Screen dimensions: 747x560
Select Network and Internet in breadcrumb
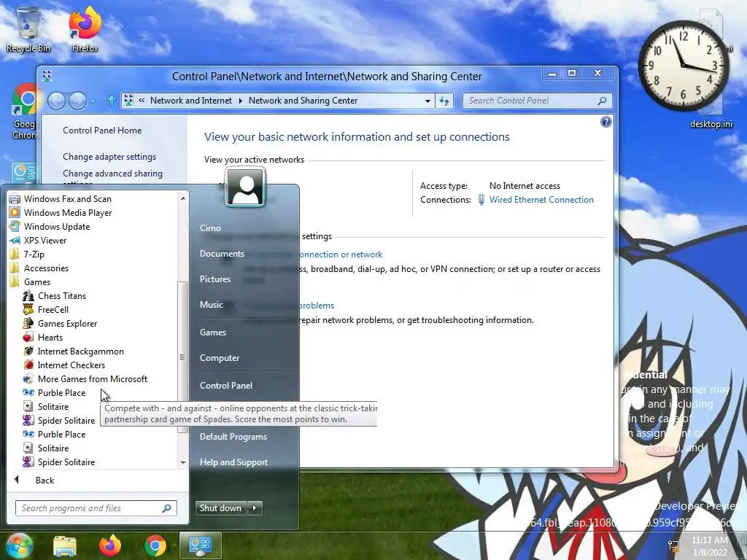point(191,101)
